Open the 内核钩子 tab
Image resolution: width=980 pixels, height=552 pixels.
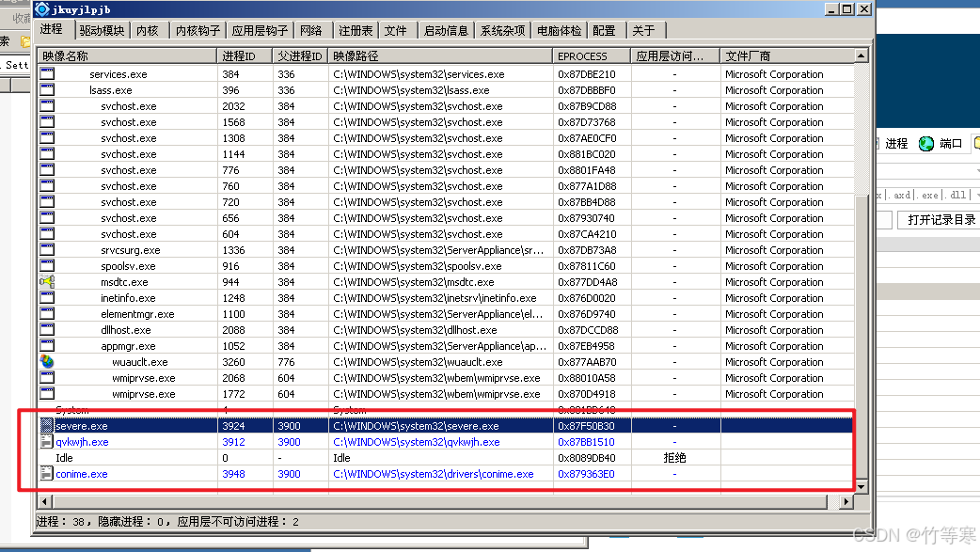(198, 30)
